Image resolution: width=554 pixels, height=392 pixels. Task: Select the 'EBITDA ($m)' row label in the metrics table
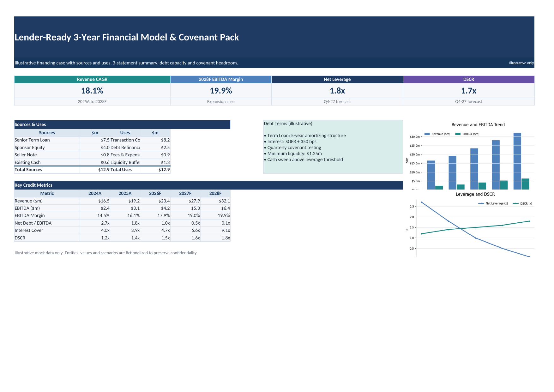click(x=47, y=208)
